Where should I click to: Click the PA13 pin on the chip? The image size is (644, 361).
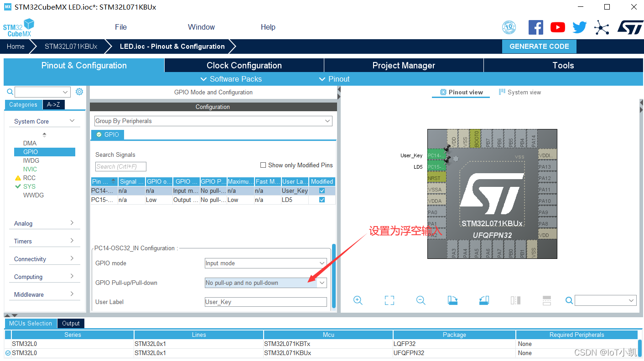point(547,167)
